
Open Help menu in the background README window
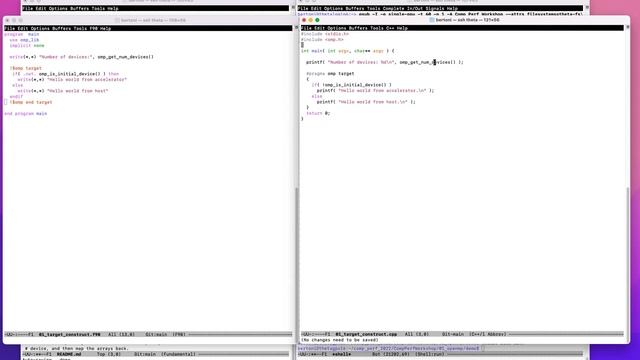[113, 8]
